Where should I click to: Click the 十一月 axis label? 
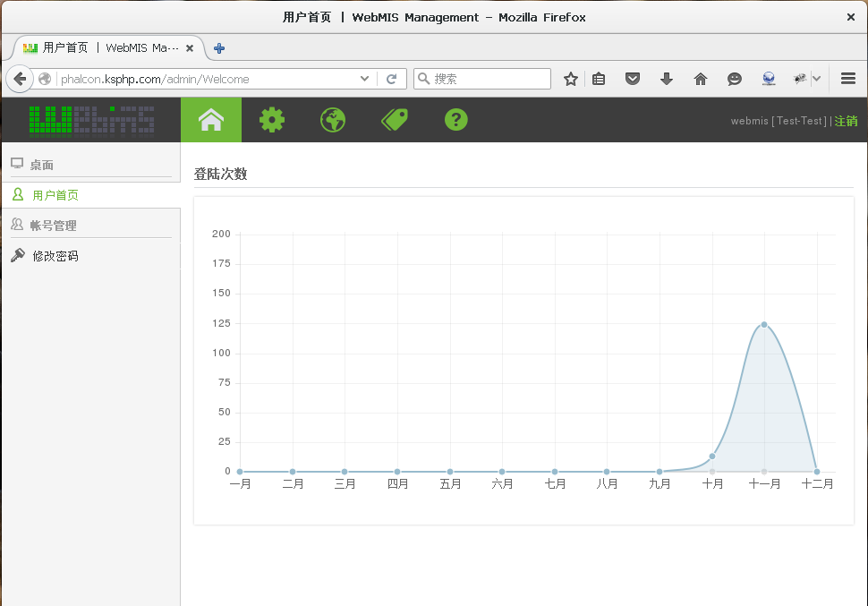(x=764, y=484)
